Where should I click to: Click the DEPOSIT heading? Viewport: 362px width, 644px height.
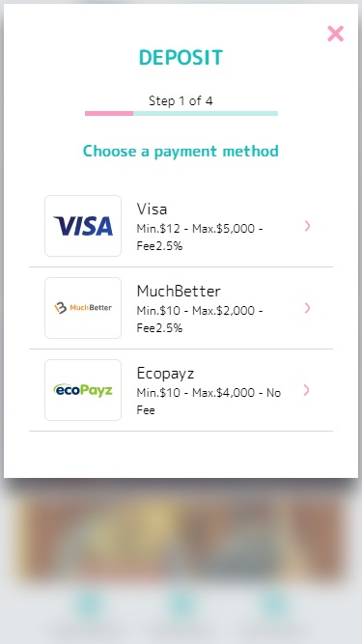(181, 58)
